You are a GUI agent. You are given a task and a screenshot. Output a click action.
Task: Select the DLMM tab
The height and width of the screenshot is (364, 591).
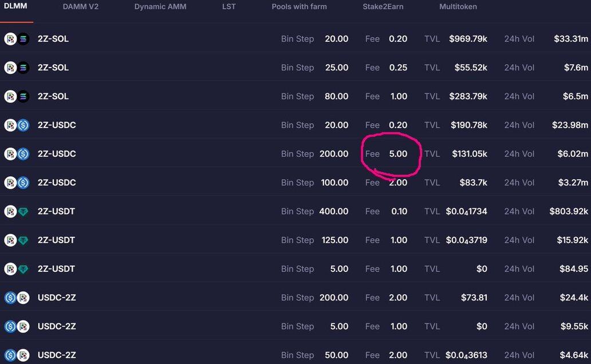pyautogui.click(x=15, y=7)
